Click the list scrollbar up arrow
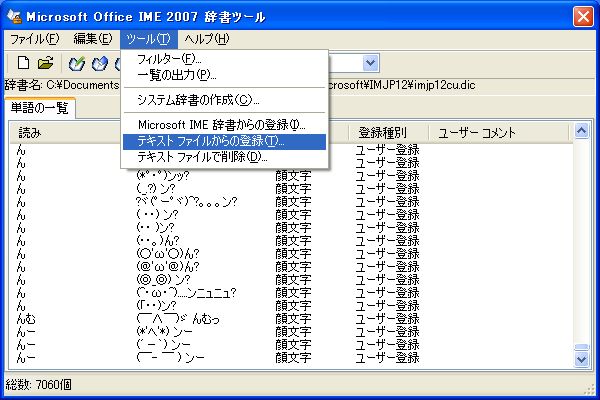Image resolution: width=600 pixels, height=400 pixels. point(581,131)
